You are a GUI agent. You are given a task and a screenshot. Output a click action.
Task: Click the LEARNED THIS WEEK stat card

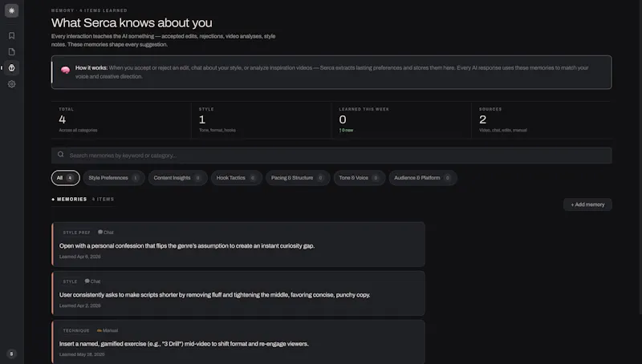click(401, 120)
